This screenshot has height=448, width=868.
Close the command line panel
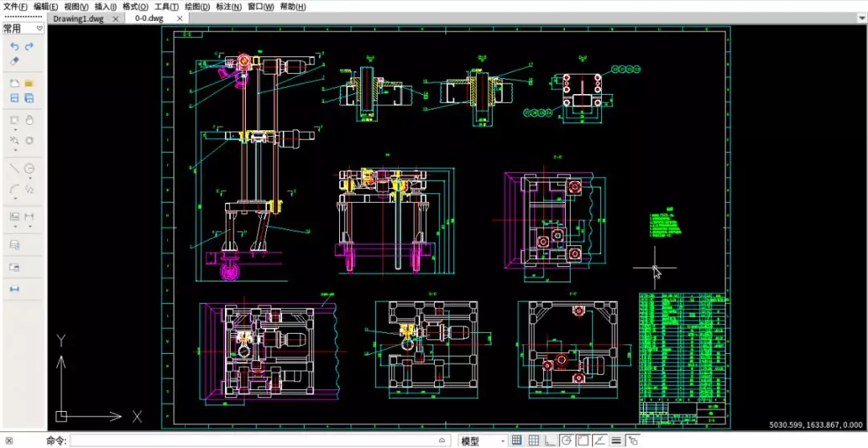click(9, 441)
